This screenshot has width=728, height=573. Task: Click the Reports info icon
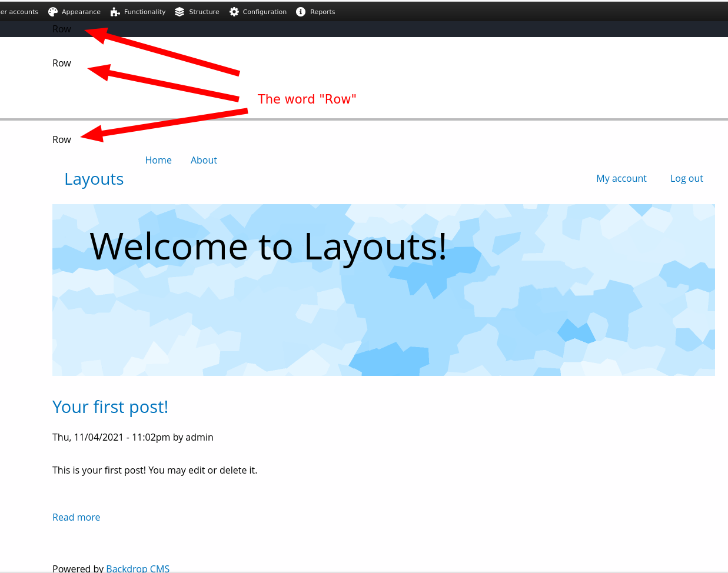(300, 11)
